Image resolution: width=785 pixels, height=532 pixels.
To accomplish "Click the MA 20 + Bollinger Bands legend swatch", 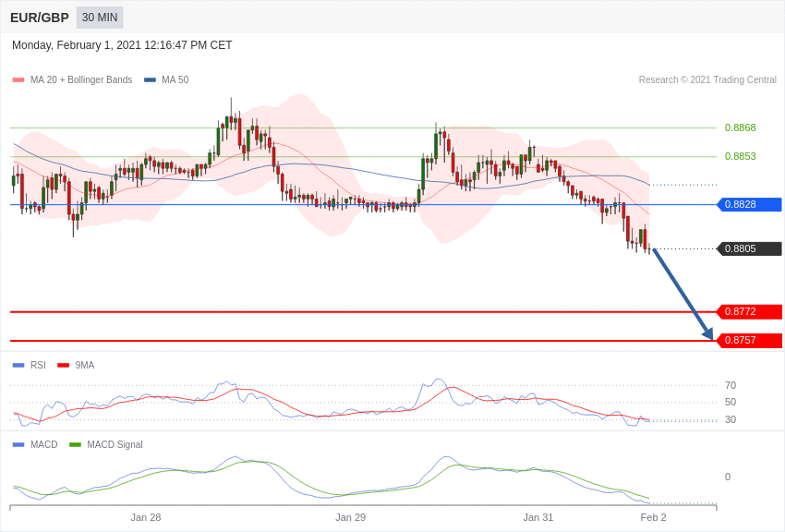I will pyautogui.click(x=18, y=80).
